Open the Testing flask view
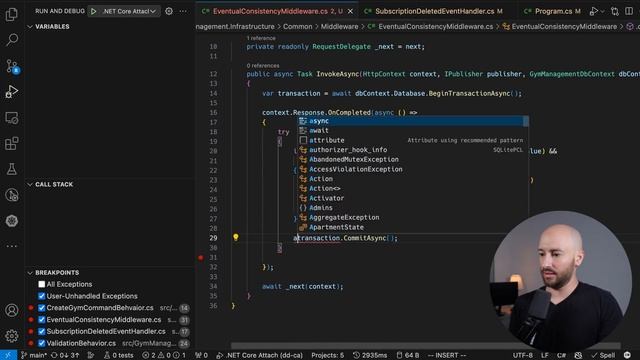Screen dimensions: 640x360 [x=11, y=169]
